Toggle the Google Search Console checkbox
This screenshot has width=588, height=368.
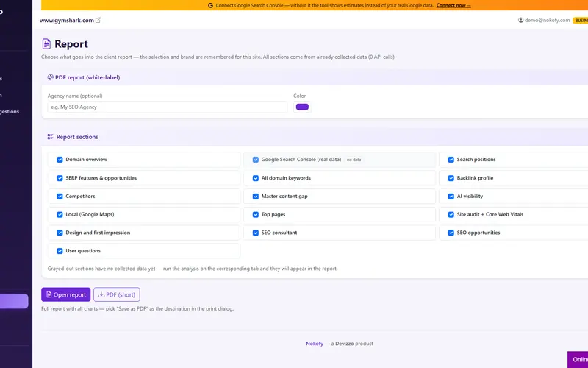(255, 160)
